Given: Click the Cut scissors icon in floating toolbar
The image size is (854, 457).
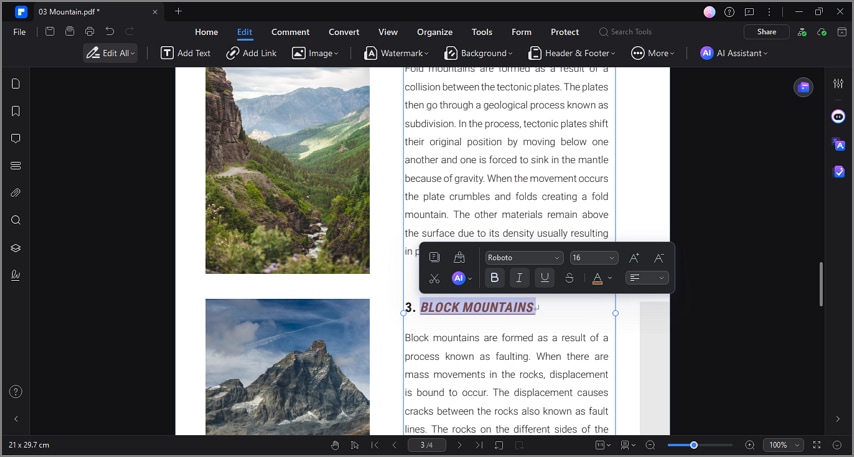Looking at the screenshot, I should pyautogui.click(x=434, y=278).
